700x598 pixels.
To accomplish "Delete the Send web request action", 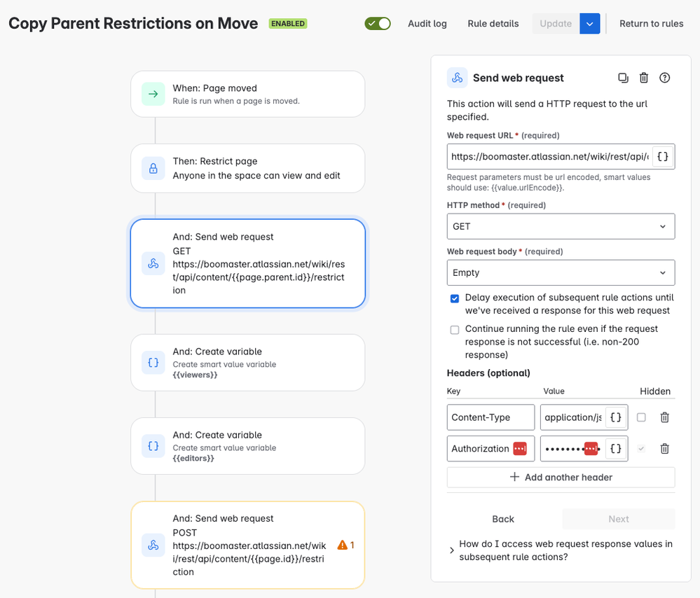I will pos(644,78).
